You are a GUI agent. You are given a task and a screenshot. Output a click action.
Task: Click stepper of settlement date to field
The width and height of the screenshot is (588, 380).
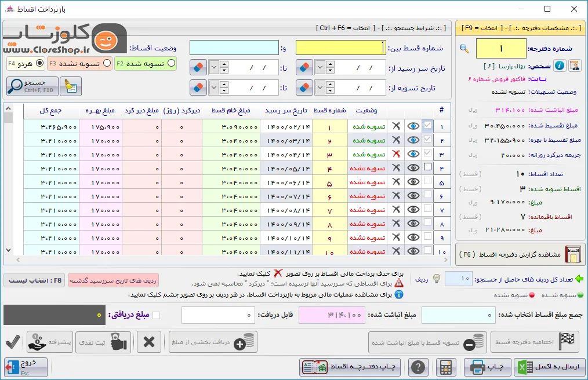(224, 87)
